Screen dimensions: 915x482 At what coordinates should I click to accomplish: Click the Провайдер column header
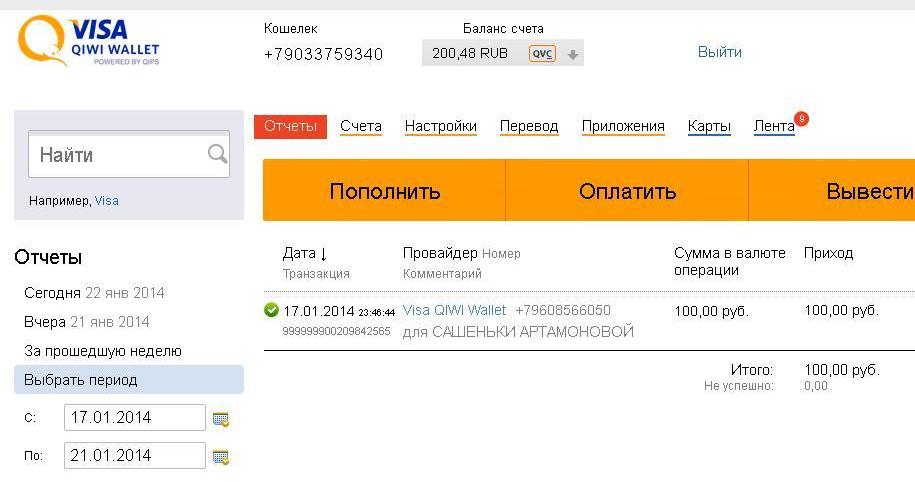click(440, 253)
